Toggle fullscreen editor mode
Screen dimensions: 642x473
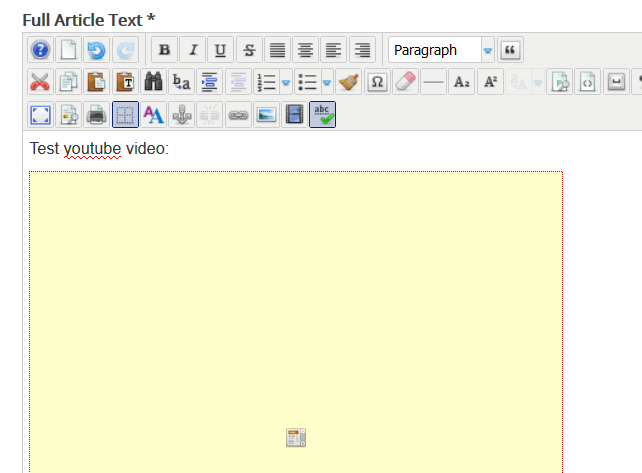(x=40, y=114)
